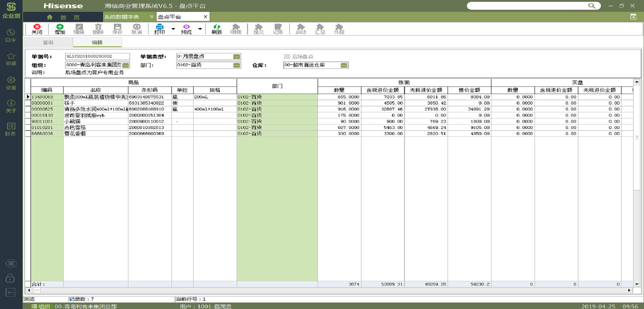Click the 单据号 input field
The image size is (644, 309).
(x=97, y=56)
